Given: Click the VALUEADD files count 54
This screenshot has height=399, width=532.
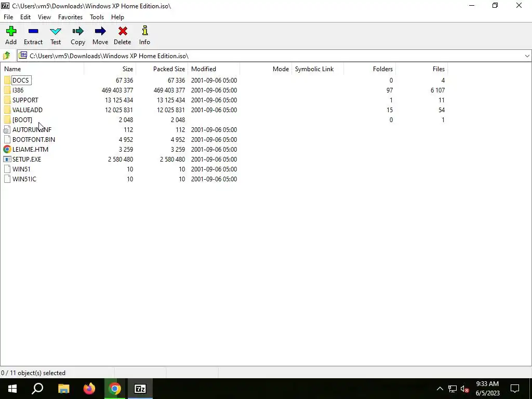Looking at the screenshot, I should 442,110.
